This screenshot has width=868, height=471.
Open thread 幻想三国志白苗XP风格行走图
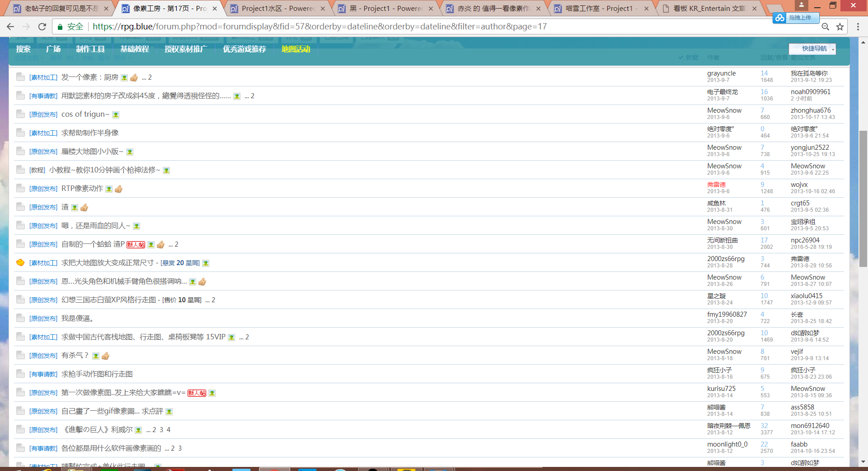108,300
